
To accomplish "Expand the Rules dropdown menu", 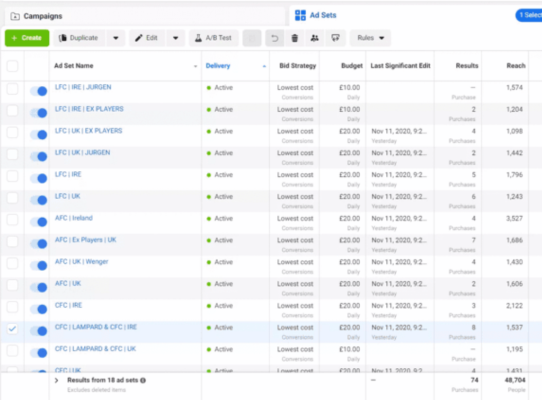I will (x=370, y=38).
